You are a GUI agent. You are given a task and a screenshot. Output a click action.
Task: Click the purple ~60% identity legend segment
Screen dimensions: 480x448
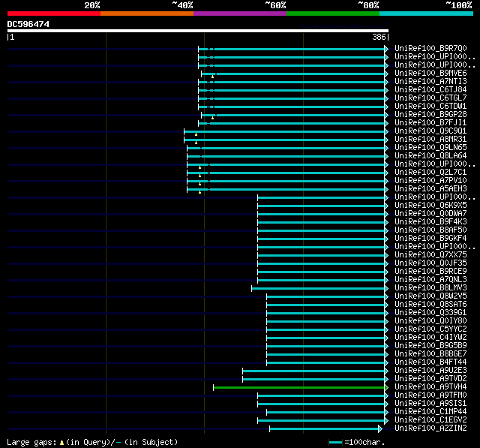[x=240, y=14]
